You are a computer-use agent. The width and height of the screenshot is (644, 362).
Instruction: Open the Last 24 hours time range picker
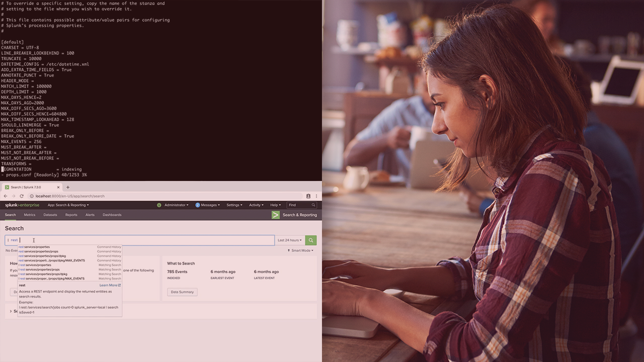(290, 240)
